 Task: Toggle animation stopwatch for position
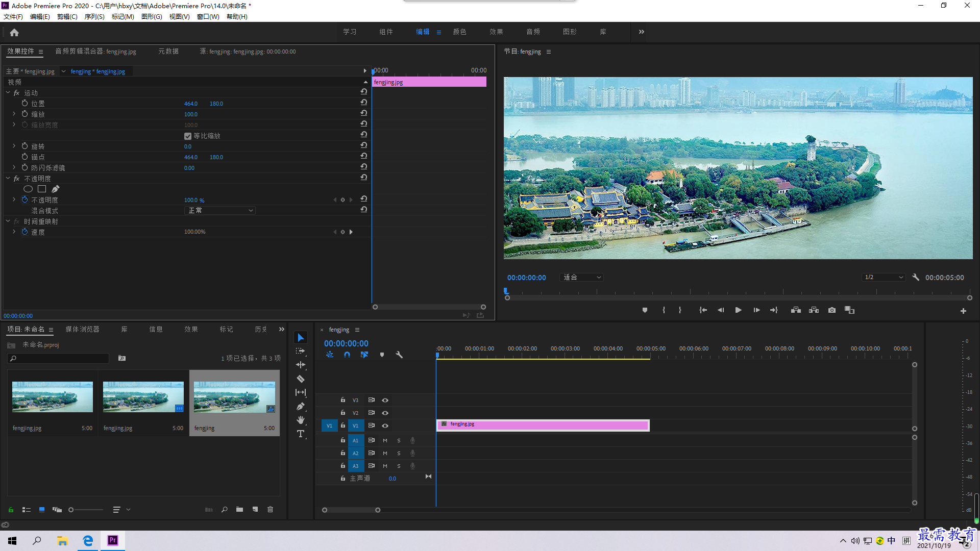tap(24, 104)
